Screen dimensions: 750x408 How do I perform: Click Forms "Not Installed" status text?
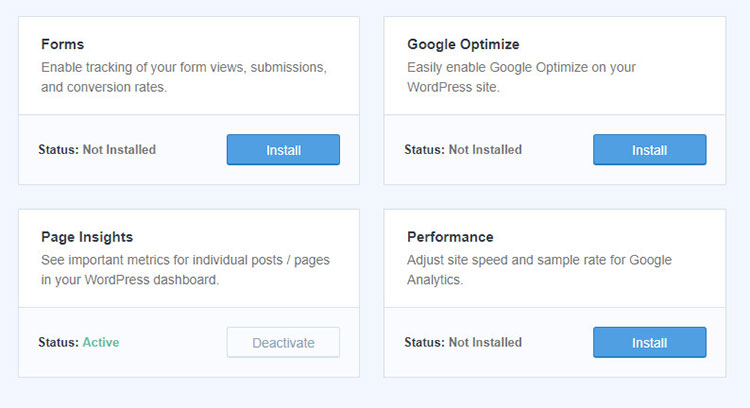[118, 150]
